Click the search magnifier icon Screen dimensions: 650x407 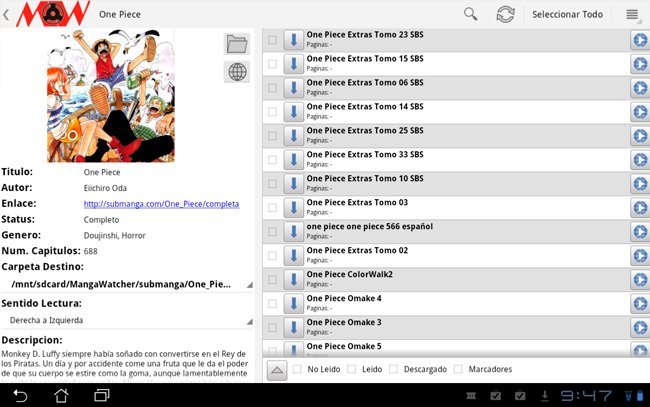(x=471, y=14)
